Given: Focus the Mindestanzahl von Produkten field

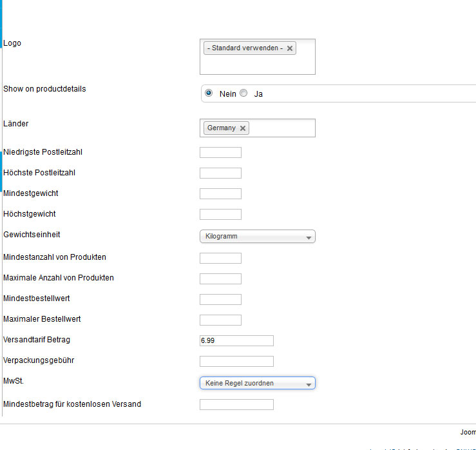Looking at the screenshot, I should tap(220, 259).
